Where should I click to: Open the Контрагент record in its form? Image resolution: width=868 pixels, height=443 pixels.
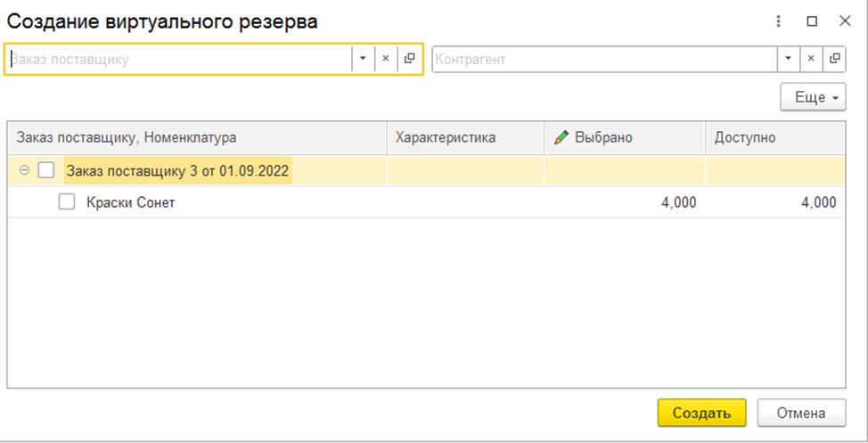point(834,59)
